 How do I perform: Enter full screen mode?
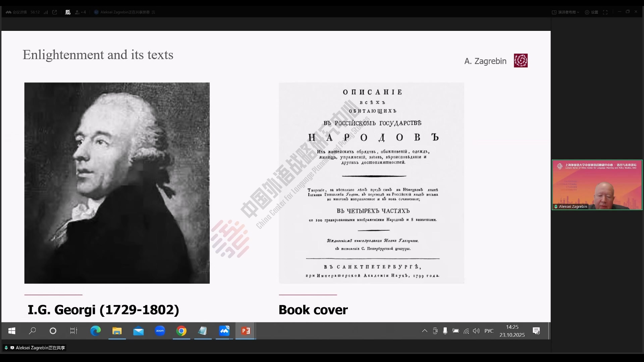click(x=605, y=12)
